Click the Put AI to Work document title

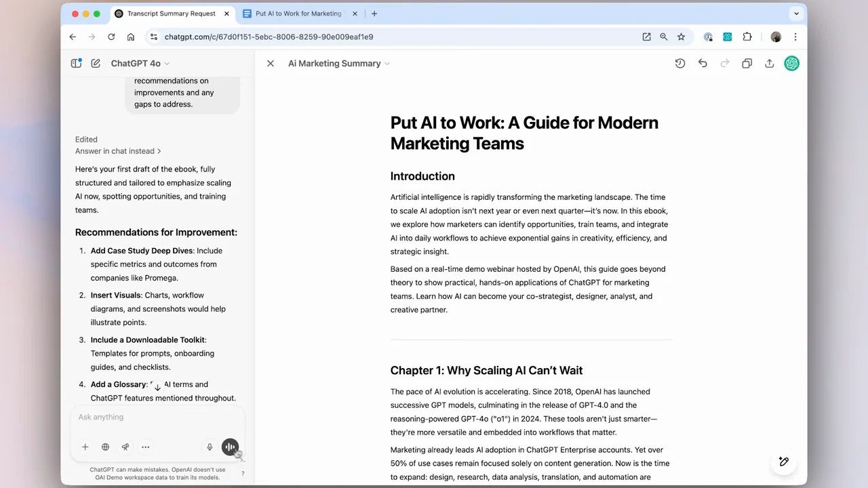coord(524,133)
